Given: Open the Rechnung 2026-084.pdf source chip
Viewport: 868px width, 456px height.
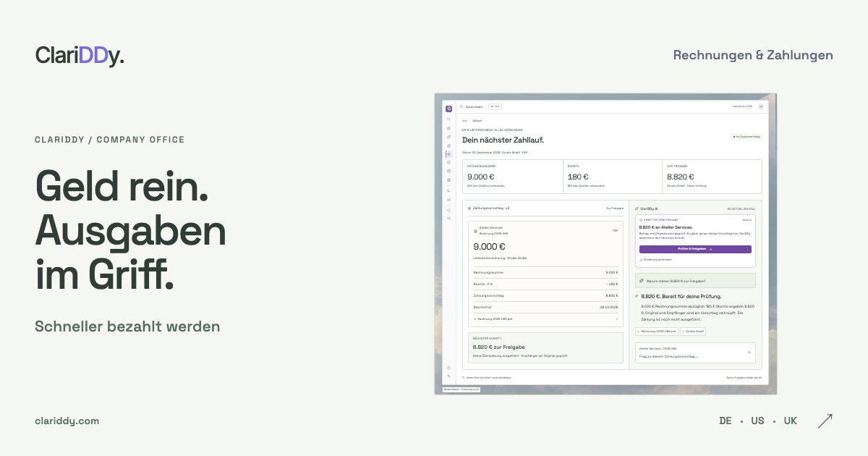Looking at the screenshot, I should click(657, 332).
